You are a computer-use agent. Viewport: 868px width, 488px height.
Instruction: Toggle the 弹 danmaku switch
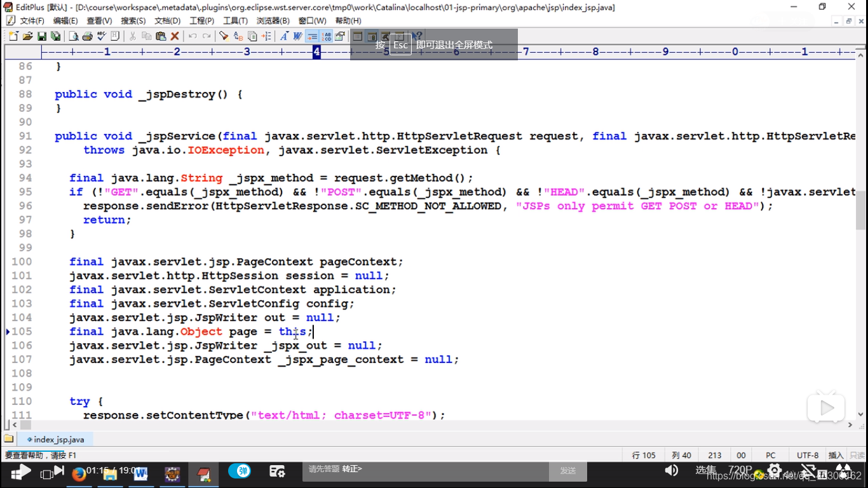(240, 471)
